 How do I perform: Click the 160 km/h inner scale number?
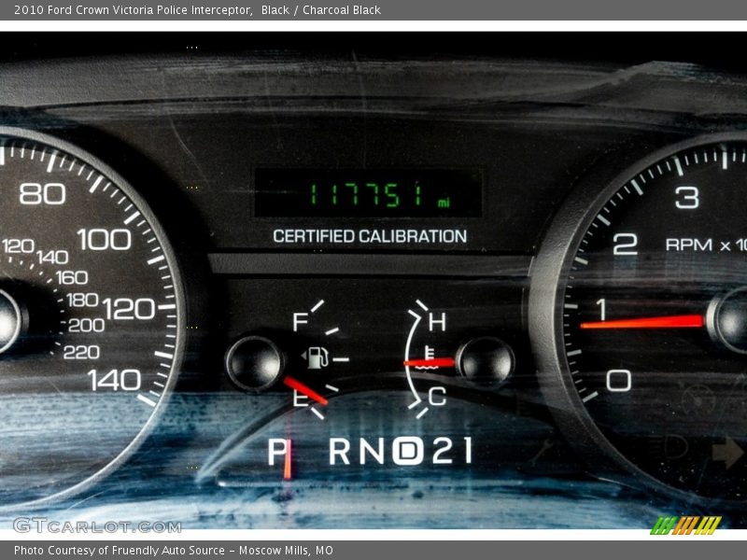click(72, 277)
